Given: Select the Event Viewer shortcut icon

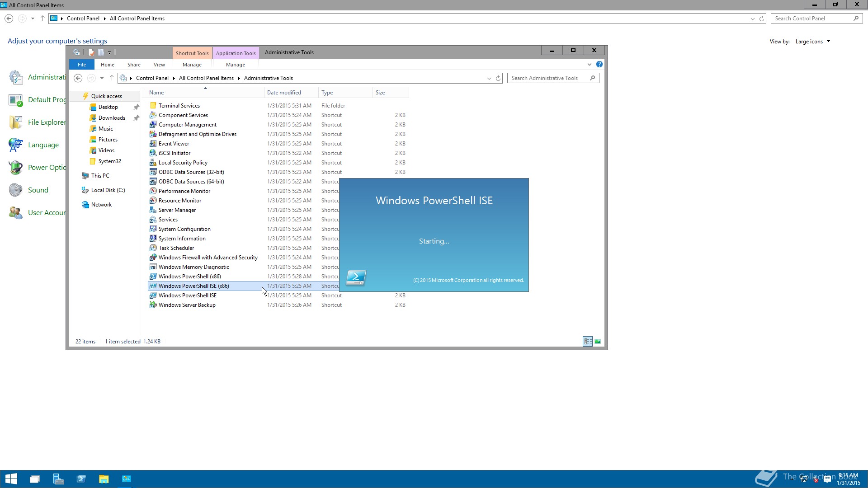Looking at the screenshot, I should point(153,144).
